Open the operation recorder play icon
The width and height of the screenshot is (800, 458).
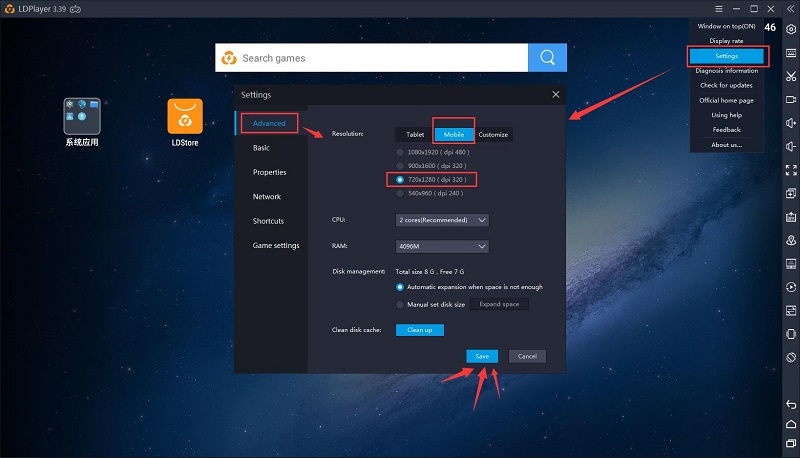point(791,287)
